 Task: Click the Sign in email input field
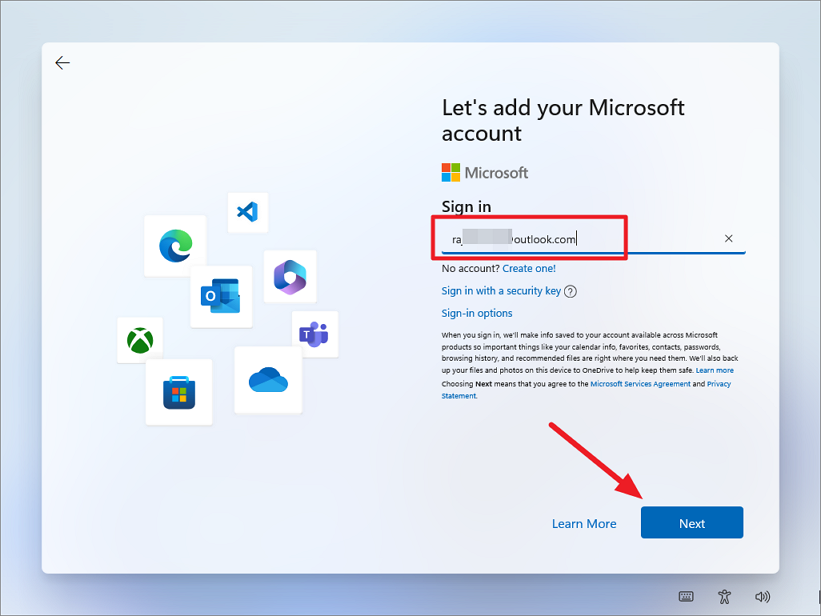(x=593, y=239)
